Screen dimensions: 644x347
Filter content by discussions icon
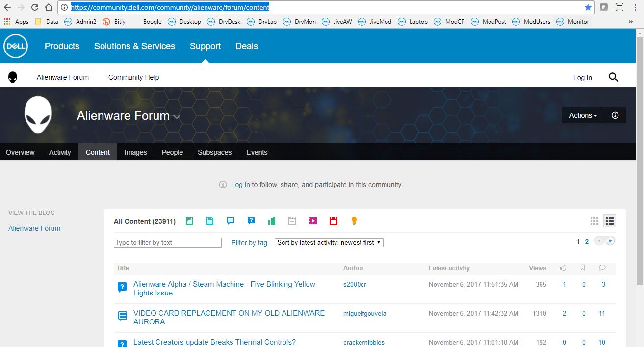[231, 221]
